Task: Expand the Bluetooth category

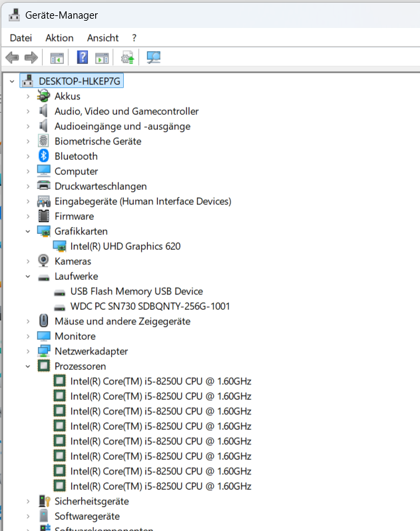Action: coord(28,156)
